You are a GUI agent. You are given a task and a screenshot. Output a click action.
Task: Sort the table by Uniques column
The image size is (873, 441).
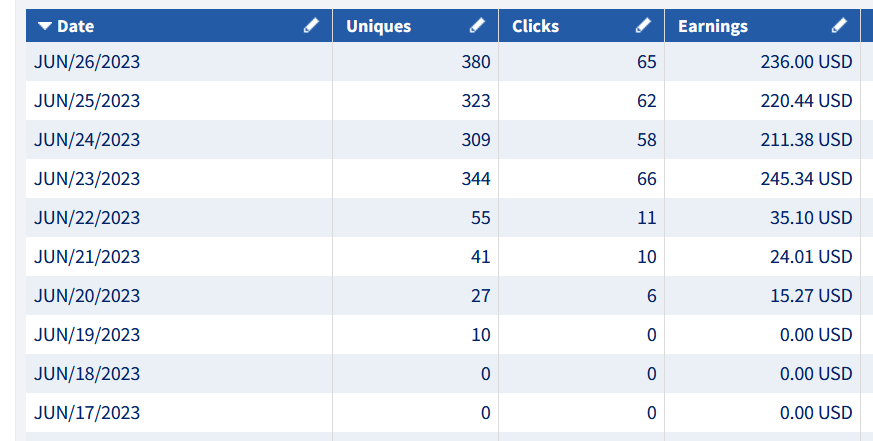[x=378, y=26]
